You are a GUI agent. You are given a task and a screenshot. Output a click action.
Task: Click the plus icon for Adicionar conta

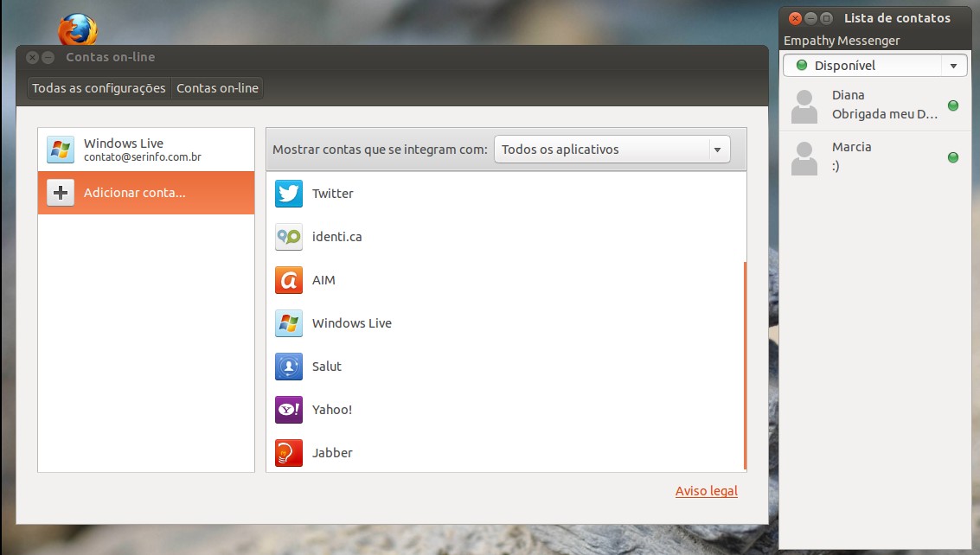(61, 193)
